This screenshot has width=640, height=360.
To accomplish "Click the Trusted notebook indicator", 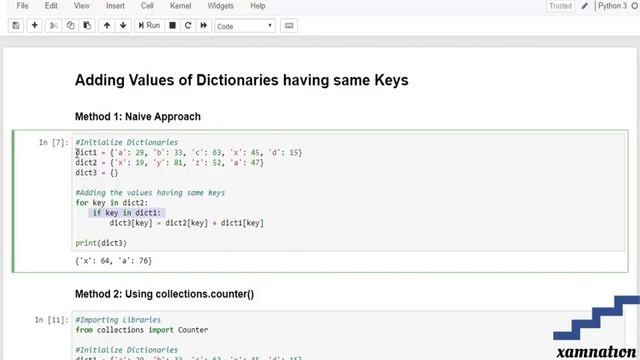I will point(560,6).
